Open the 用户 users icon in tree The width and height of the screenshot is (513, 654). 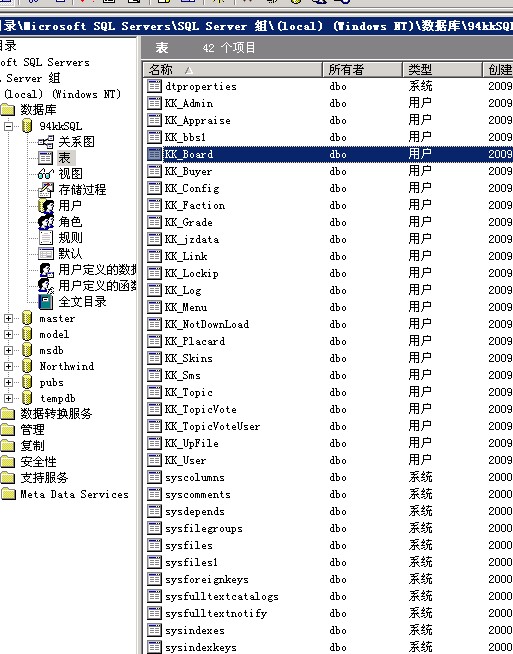(46, 206)
